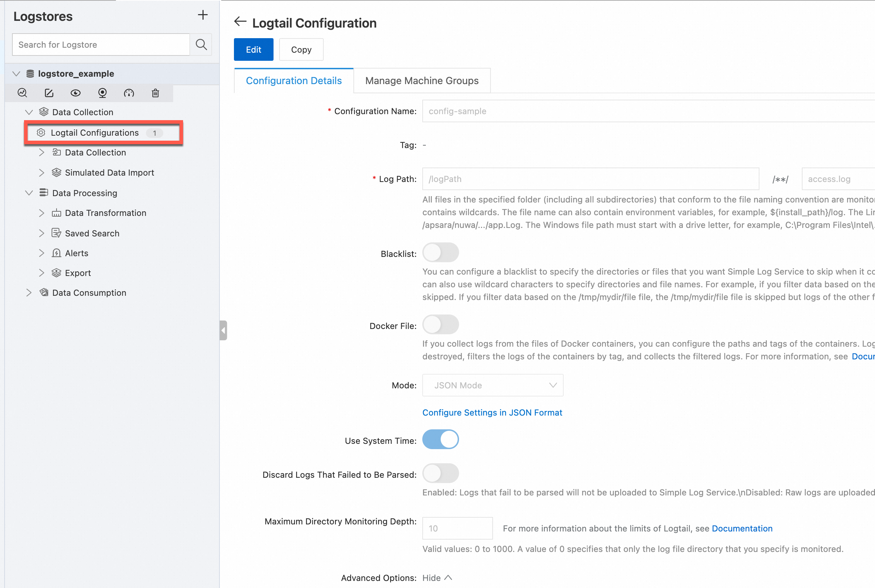Toggle Discard Logs That Failed to Be Parsed
The height and width of the screenshot is (588, 875).
[x=440, y=473]
